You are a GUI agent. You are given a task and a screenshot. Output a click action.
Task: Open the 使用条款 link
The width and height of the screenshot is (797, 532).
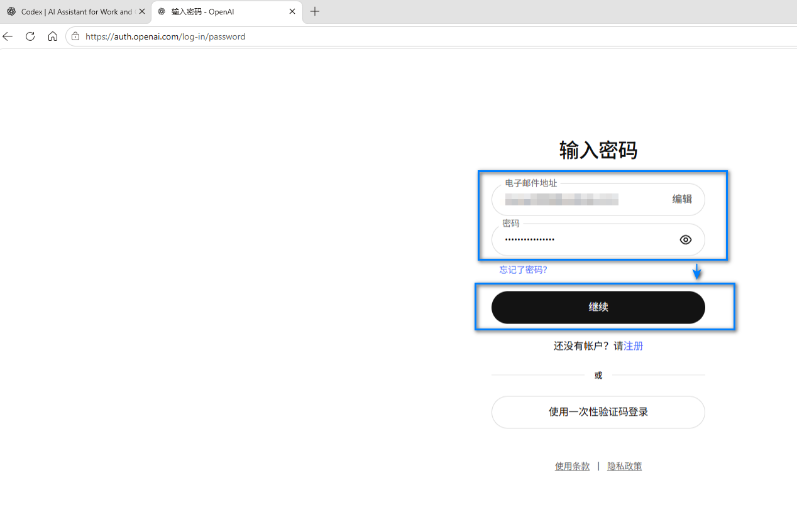click(x=572, y=466)
